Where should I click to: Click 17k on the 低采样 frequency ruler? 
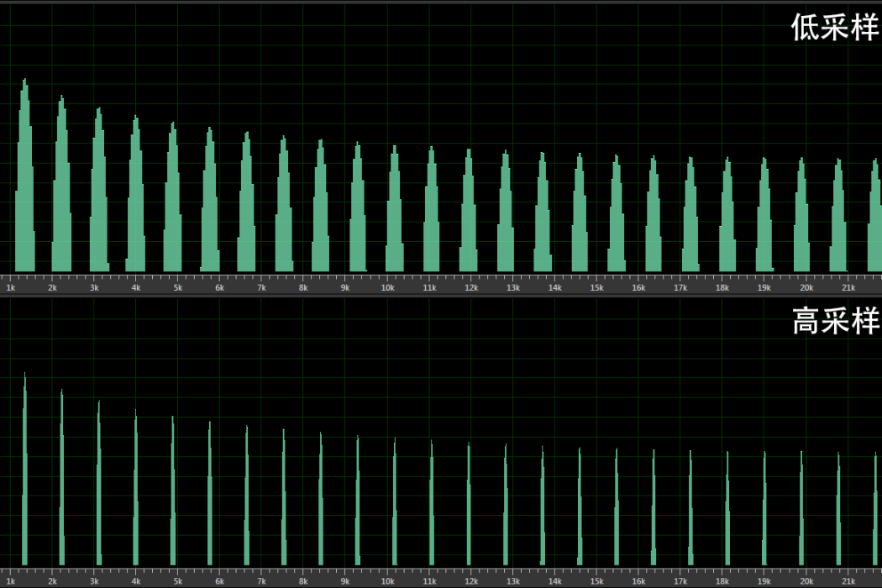click(680, 287)
